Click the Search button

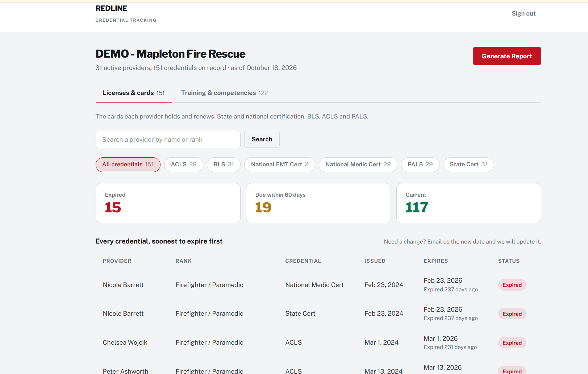pyautogui.click(x=262, y=139)
